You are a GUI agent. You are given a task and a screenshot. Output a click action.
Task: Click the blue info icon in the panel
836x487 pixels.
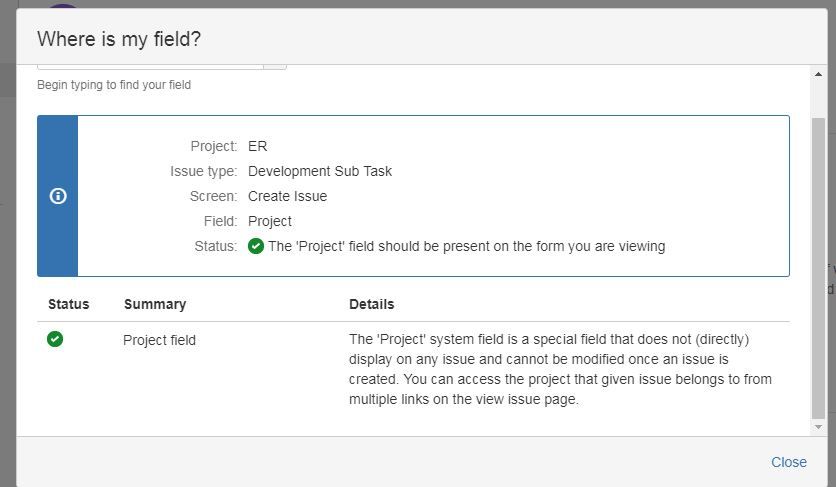(58, 196)
